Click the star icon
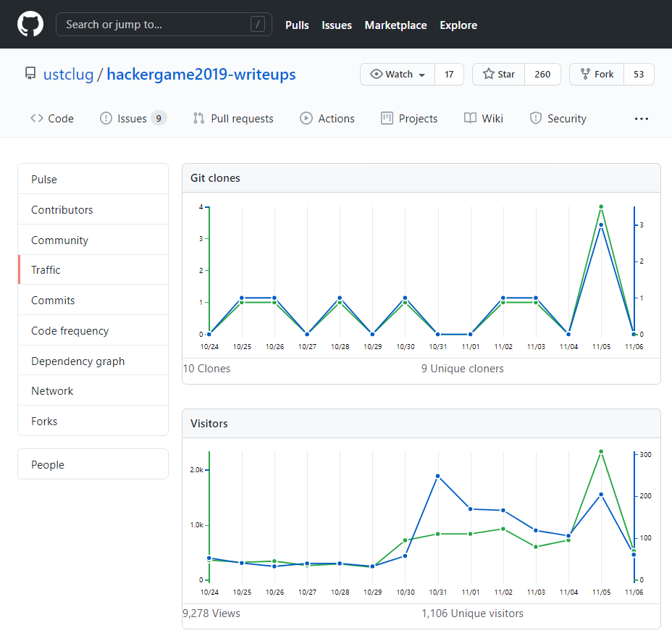The height and width of the screenshot is (641, 672). pos(489,74)
